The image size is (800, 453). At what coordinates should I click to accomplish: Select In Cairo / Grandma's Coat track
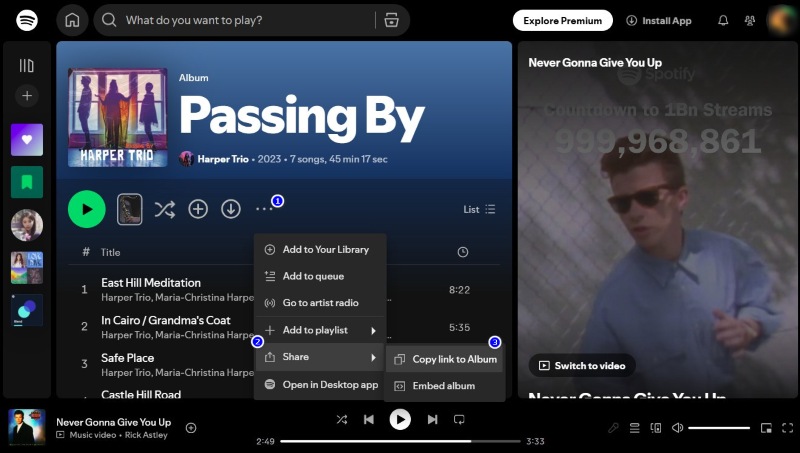[x=166, y=320]
